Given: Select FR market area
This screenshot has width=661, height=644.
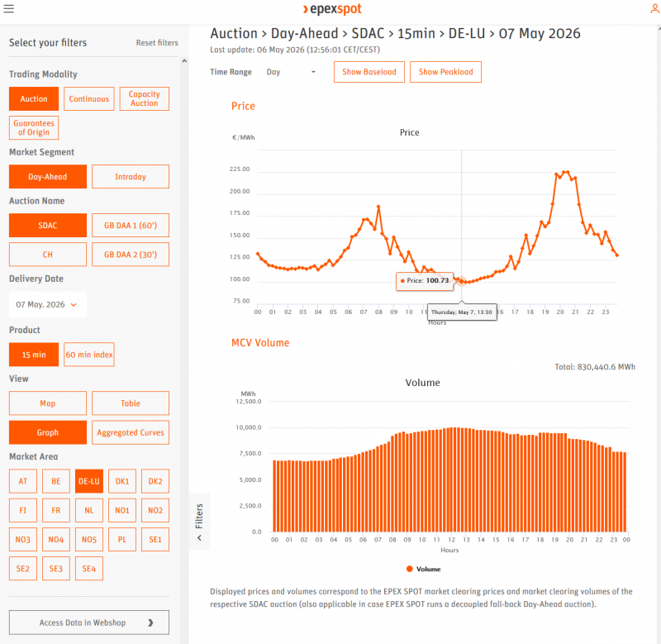Looking at the screenshot, I should (55, 510).
